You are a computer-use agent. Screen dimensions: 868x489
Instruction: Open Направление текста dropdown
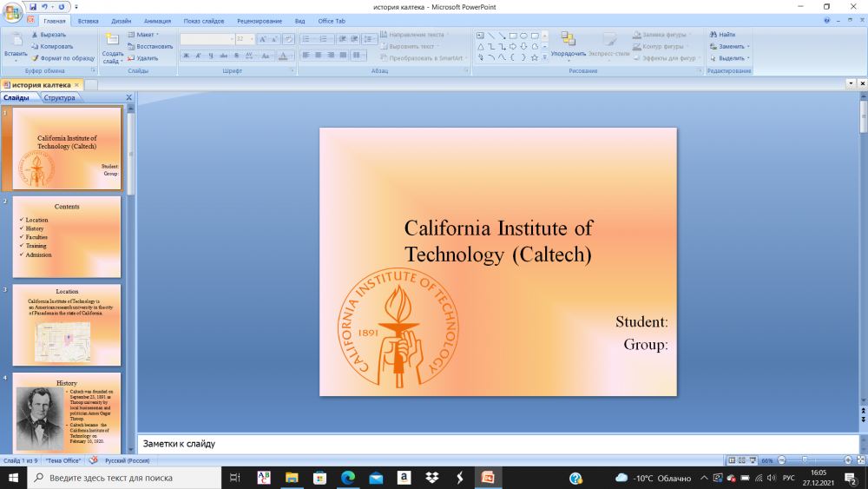tap(415, 35)
